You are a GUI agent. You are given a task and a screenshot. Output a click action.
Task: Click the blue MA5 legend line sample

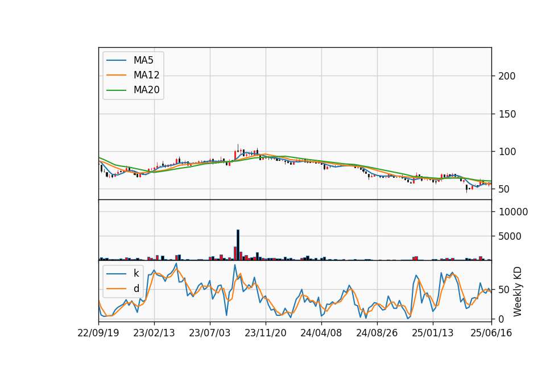tap(116, 61)
